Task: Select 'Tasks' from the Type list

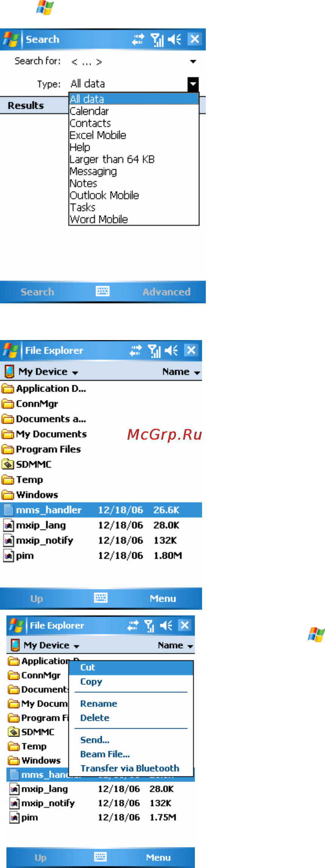Action: 134,207
